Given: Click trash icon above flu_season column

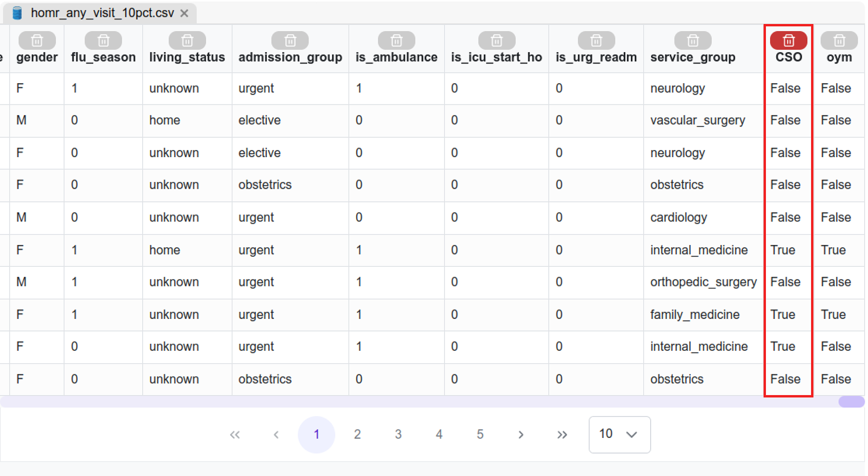Looking at the screenshot, I should pyautogui.click(x=103, y=41).
